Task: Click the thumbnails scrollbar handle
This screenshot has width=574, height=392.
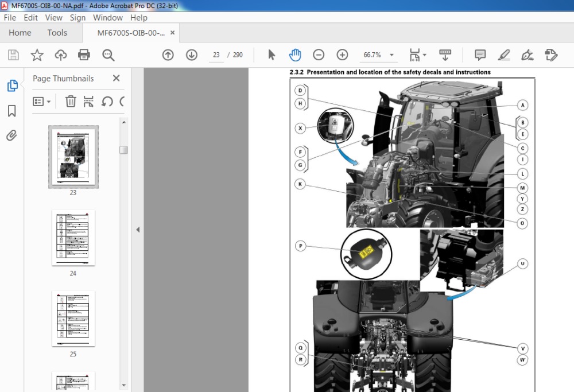Action: tap(124, 150)
